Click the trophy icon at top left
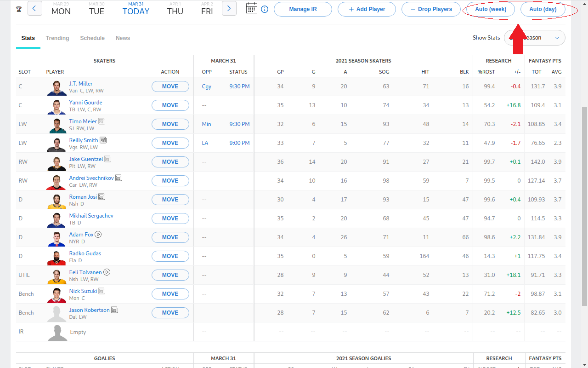Screen dimensions: 588x368 click(x=19, y=9)
